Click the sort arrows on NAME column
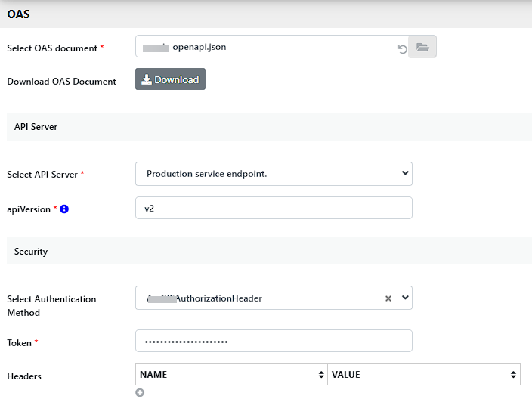The height and width of the screenshot is (399, 532). (323, 375)
